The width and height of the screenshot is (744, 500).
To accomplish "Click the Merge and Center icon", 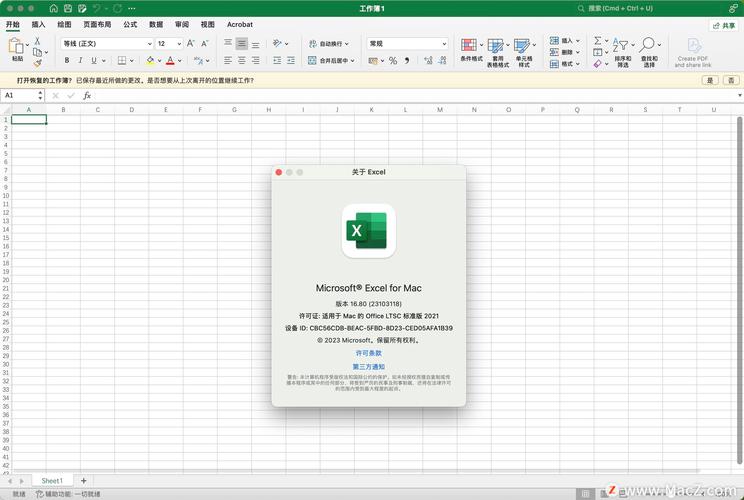I will [x=312, y=60].
